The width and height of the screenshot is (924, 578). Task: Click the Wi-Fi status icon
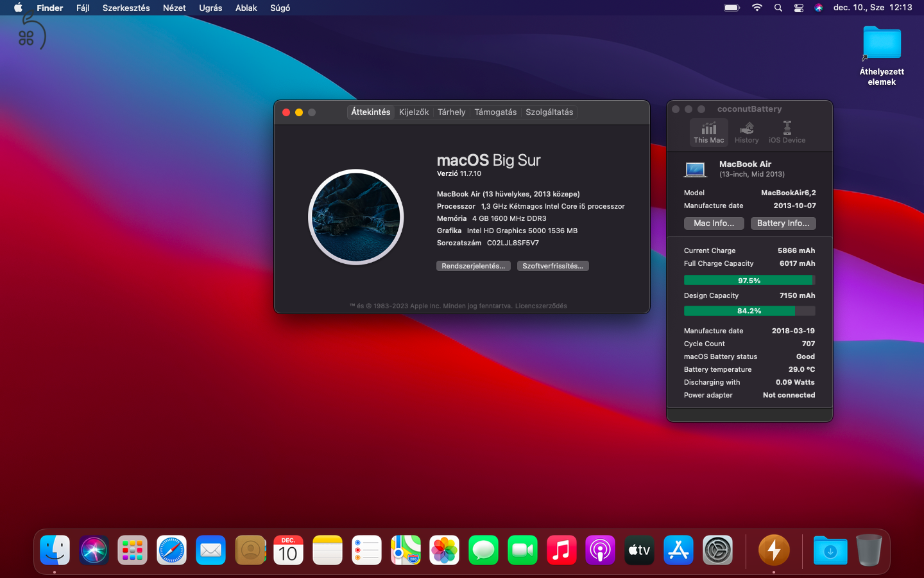(757, 8)
